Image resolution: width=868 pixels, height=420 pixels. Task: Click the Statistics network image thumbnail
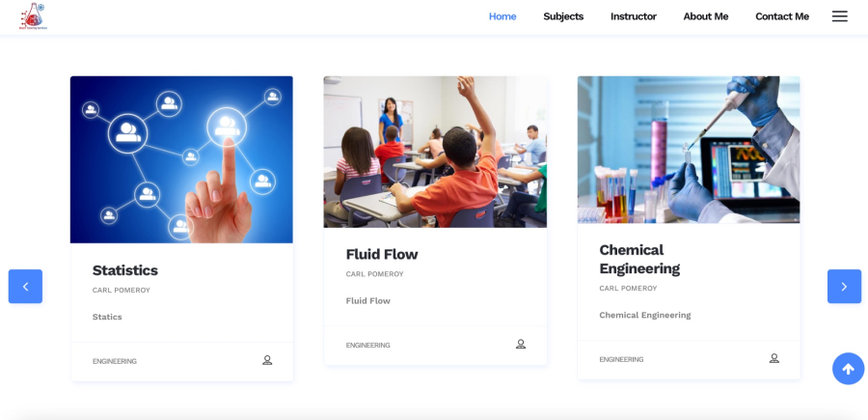181,159
